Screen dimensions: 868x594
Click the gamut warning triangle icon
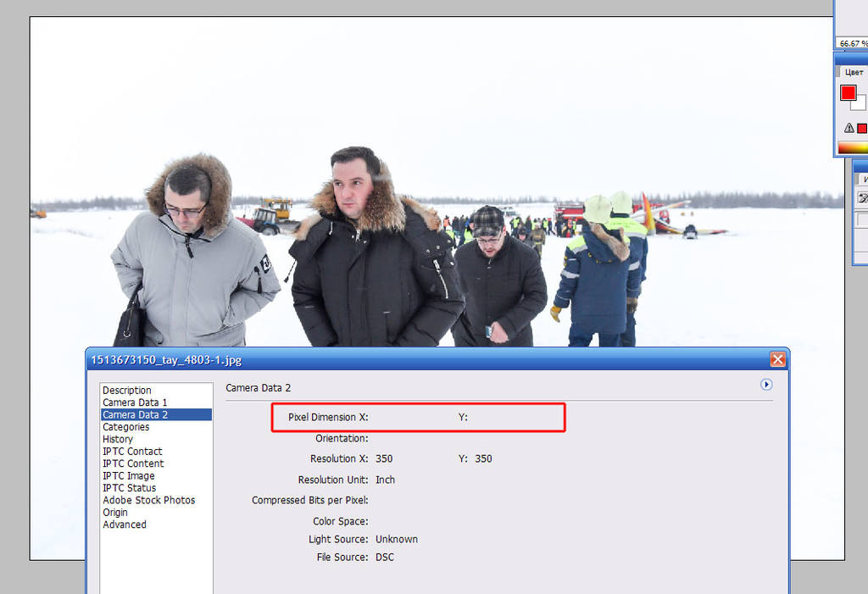(849, 128)
